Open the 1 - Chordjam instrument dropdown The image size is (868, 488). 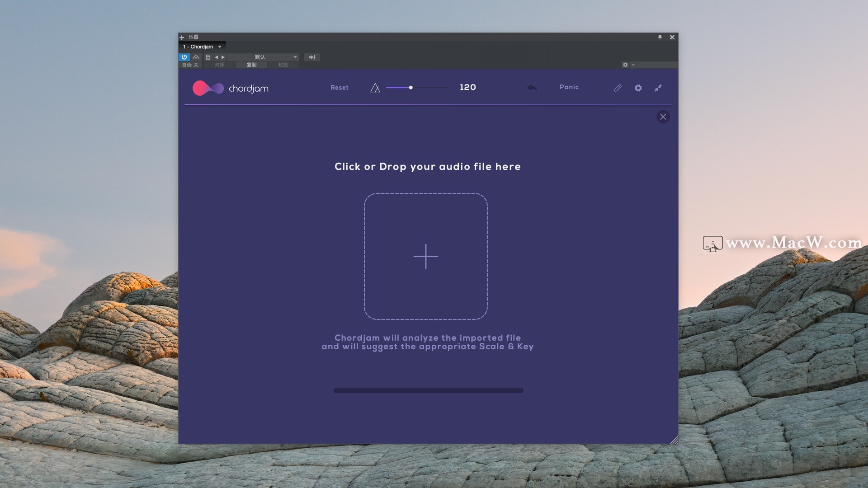(202, 47)
